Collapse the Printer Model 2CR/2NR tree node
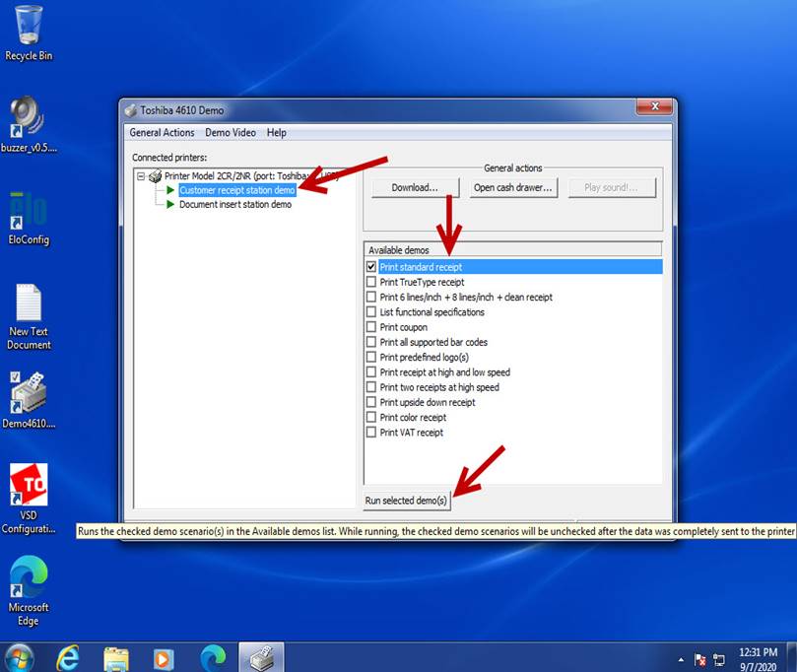 pos(141,176)
